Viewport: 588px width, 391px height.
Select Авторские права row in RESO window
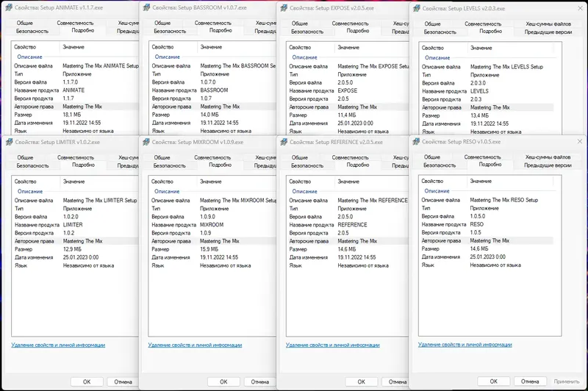[487, 240]
